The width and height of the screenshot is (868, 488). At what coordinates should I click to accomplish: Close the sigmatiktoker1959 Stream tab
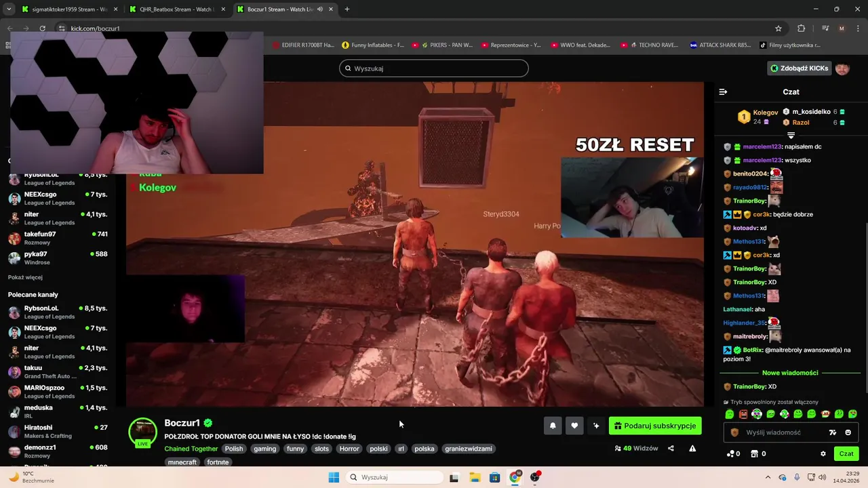point(115,9)
